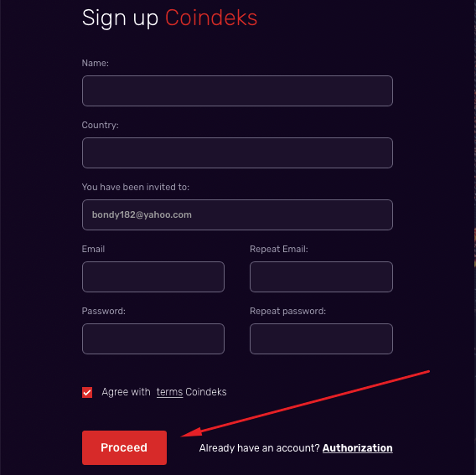Click the Name: label
This screenshot has width=476, height=475.
95,63
